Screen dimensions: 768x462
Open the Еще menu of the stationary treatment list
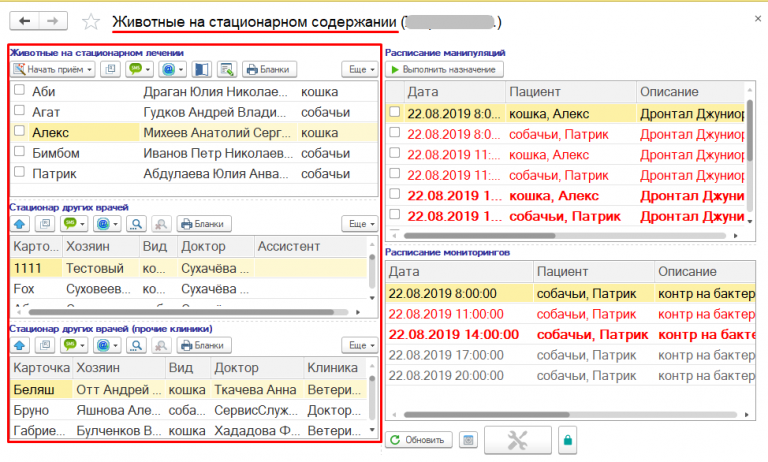[x=360, y=69]
